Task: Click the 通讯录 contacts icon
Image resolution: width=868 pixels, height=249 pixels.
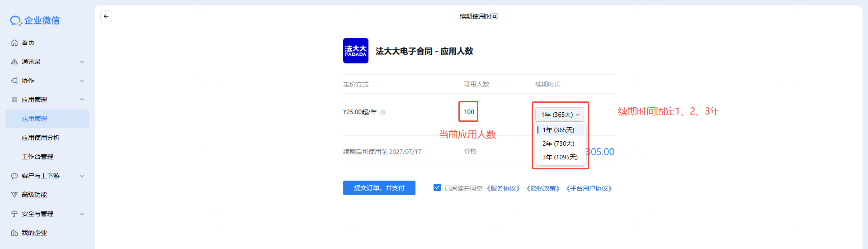Action: click(14, 62)
